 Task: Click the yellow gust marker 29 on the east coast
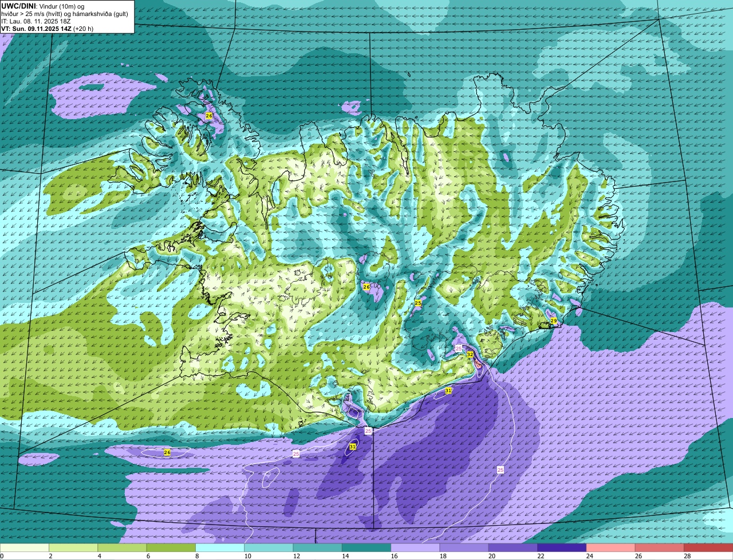point(554,321)
